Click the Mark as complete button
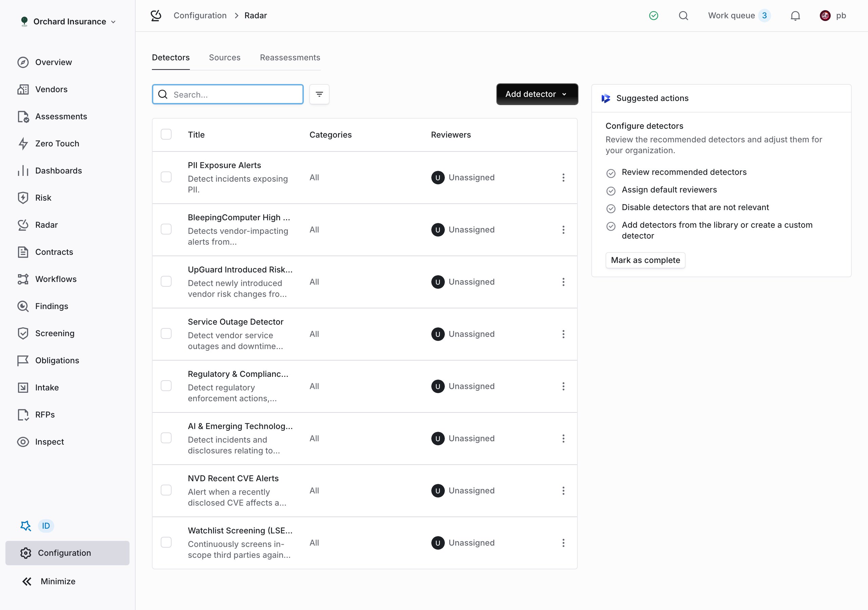 pos(645,260)
